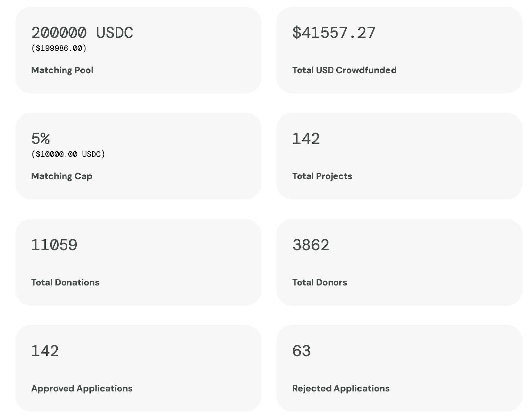Click the 11059 donations count
The width and height of the screenshot is (532, 420).
(x=54, y=245)
